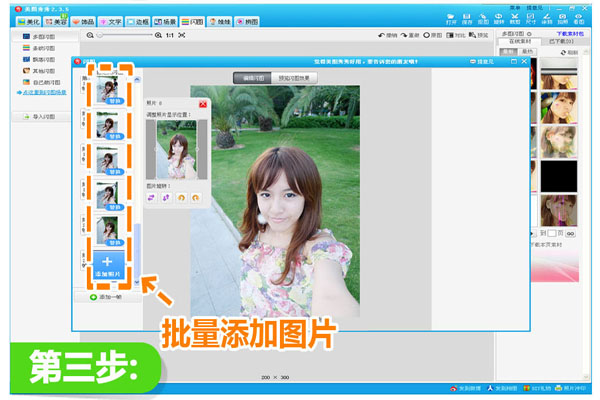Click the photo position preview thumbnail

(x=177, y=150)
